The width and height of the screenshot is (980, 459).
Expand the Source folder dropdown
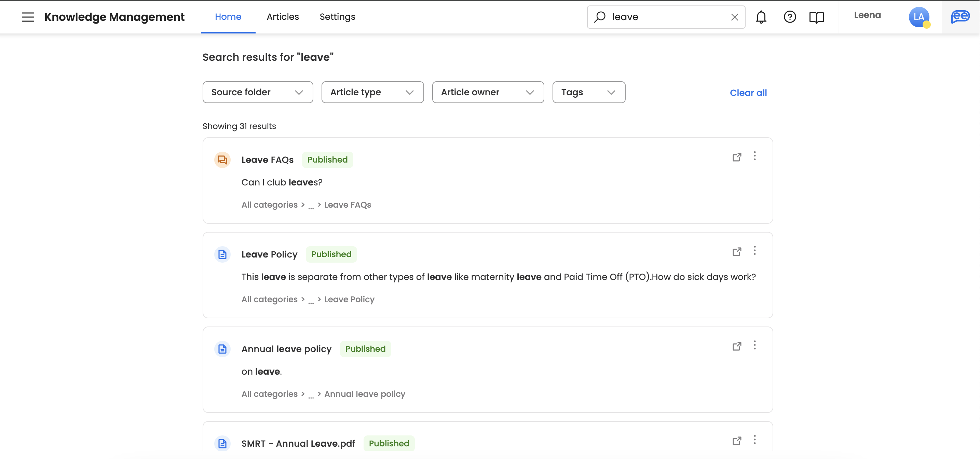pyautogui.click(x=258, y=93)
